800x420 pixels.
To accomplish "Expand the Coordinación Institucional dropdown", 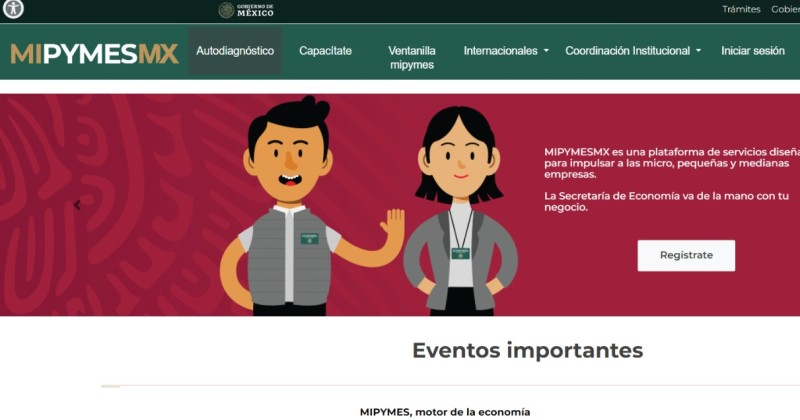I will coord(633,51).
